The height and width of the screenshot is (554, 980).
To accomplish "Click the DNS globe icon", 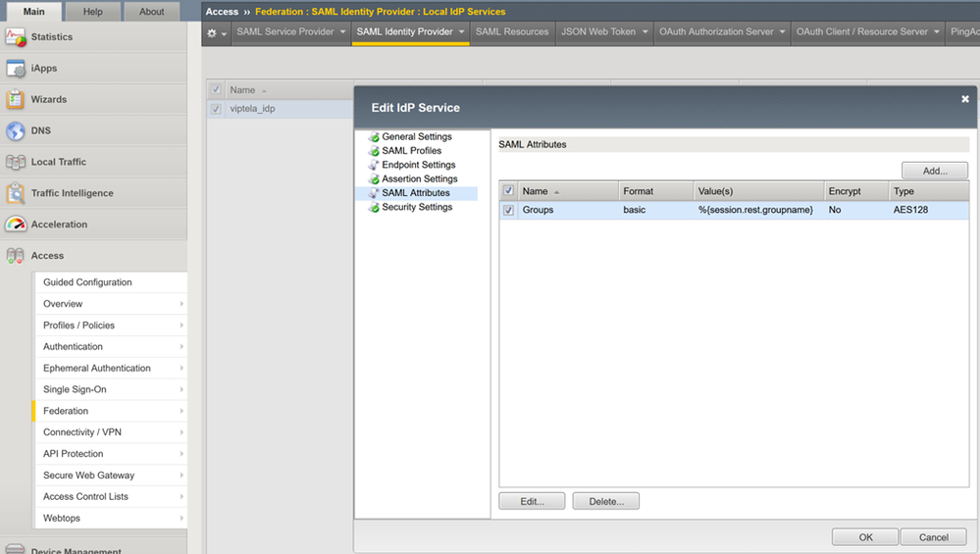I will [x=16, y=130].
